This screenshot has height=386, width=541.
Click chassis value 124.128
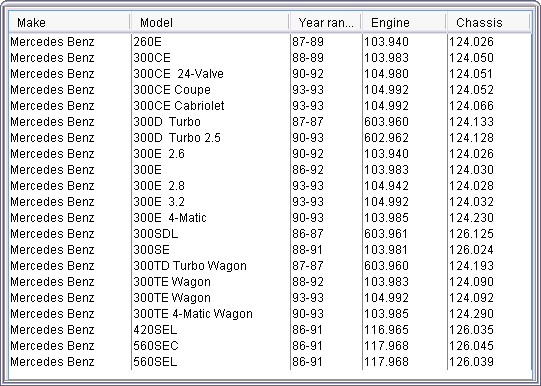pos(471,138)
